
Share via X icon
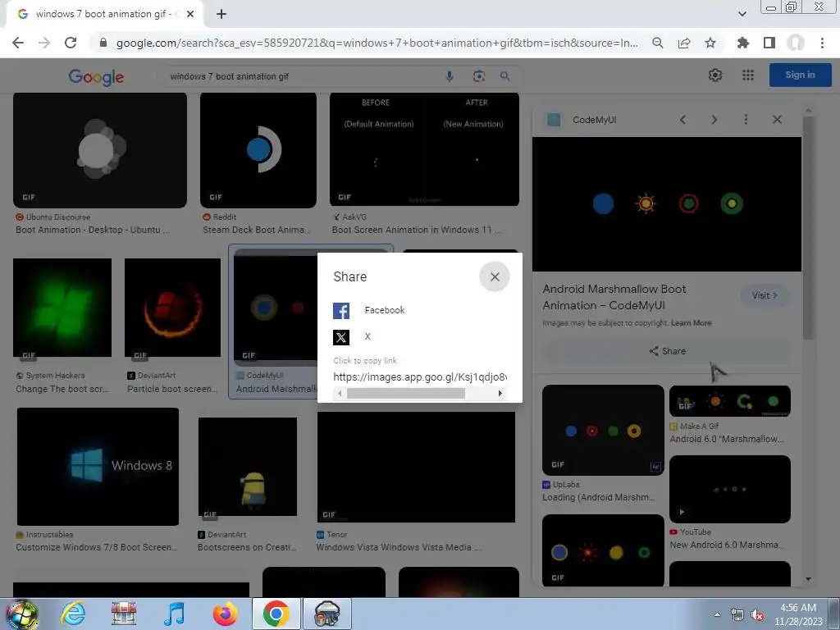[341, 337]
